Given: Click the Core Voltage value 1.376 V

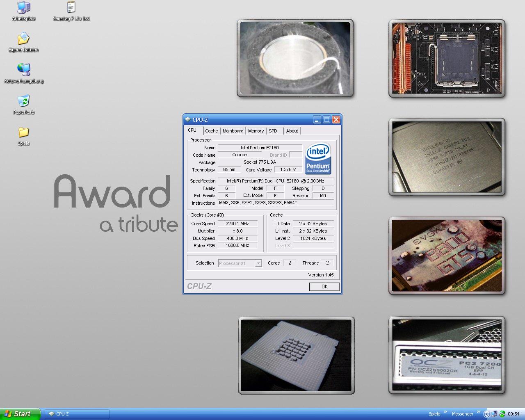Looking at the screenshot, I should (288, 169).
